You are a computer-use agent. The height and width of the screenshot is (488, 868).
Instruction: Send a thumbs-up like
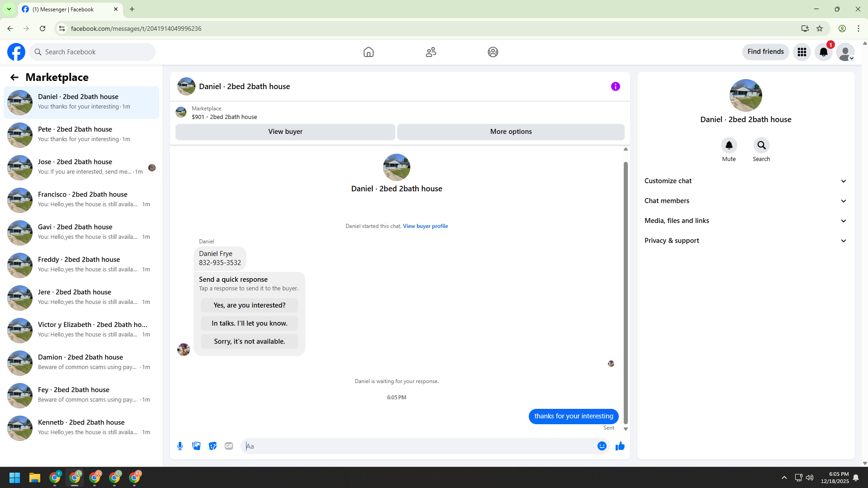pyautogui.click(x=620, y=446)
